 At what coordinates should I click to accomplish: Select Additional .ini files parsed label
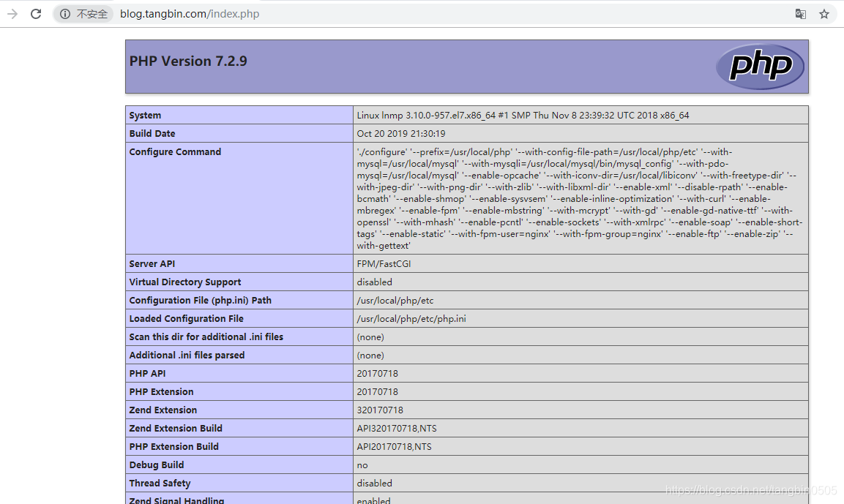[187, 355]
